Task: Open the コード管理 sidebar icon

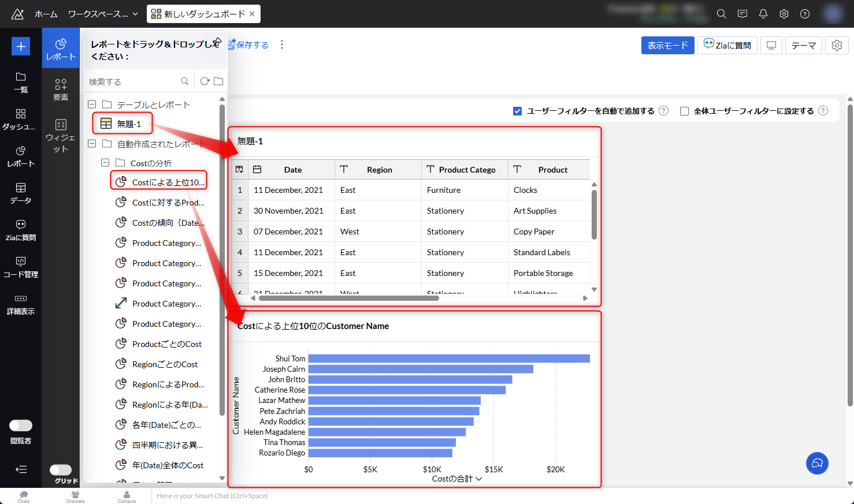Action: pyautogui.click(x=21, y=267)
